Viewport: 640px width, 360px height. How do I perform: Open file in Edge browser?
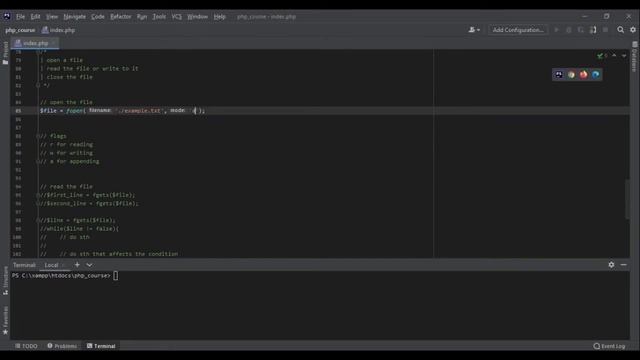point(596,75)
